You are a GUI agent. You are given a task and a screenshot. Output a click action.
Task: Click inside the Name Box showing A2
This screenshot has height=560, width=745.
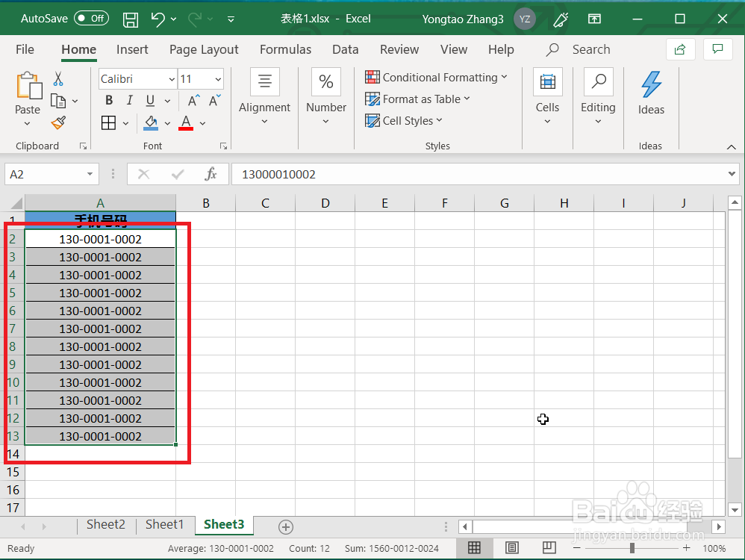coord(45,173)
